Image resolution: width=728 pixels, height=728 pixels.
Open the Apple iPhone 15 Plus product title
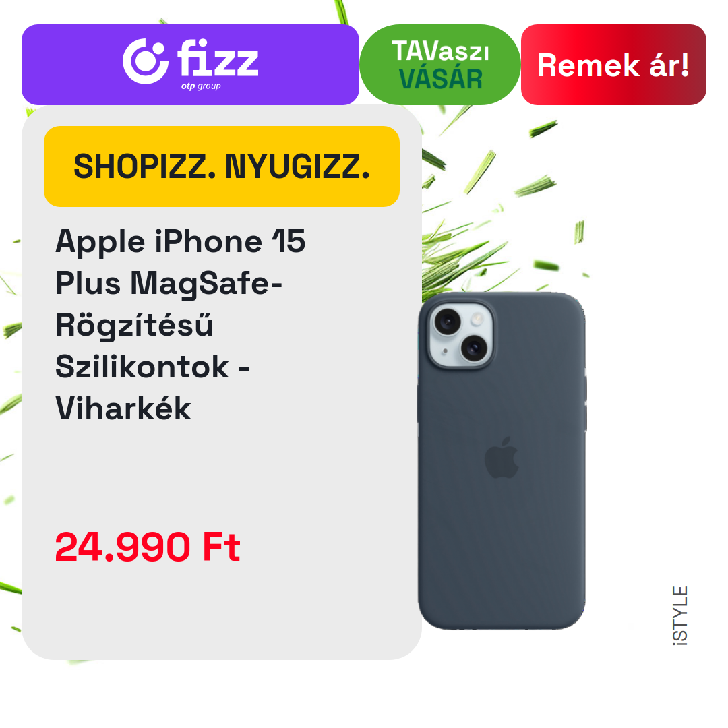point(180,324)
